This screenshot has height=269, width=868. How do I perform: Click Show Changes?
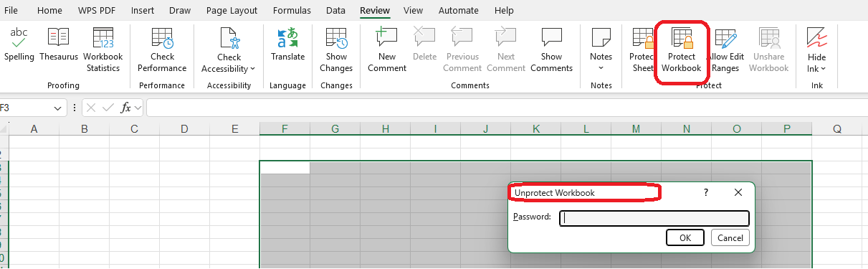pyautogui.click(x=336, y=50)
